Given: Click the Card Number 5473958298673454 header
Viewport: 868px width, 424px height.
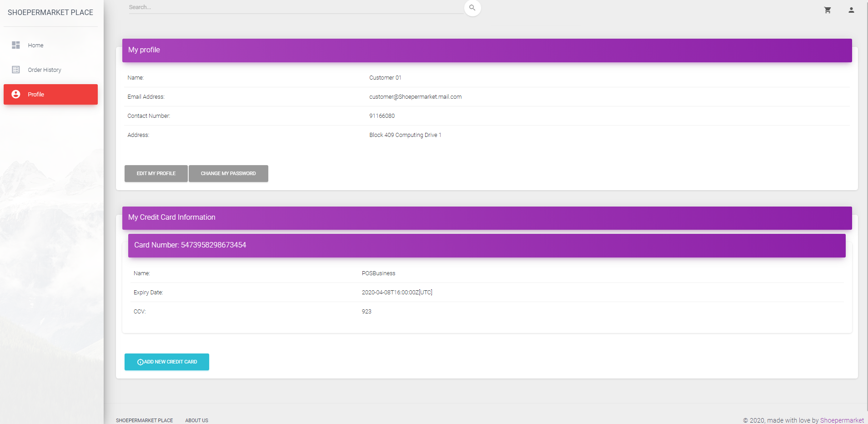Looking at the screenshot, I should click(487, 246).
